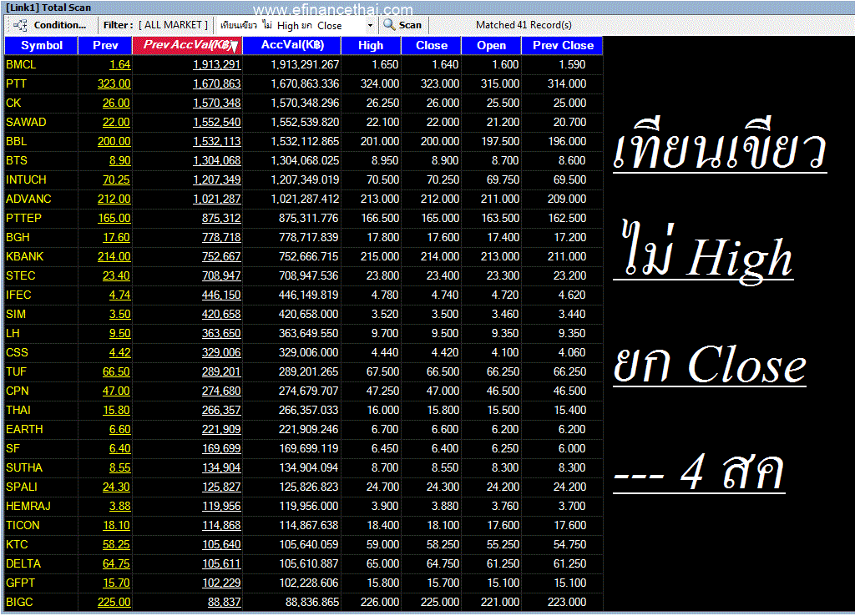This screenshot has height=616, width=855.
Task: Click the ALL MARKET filter
Action: 175,25
